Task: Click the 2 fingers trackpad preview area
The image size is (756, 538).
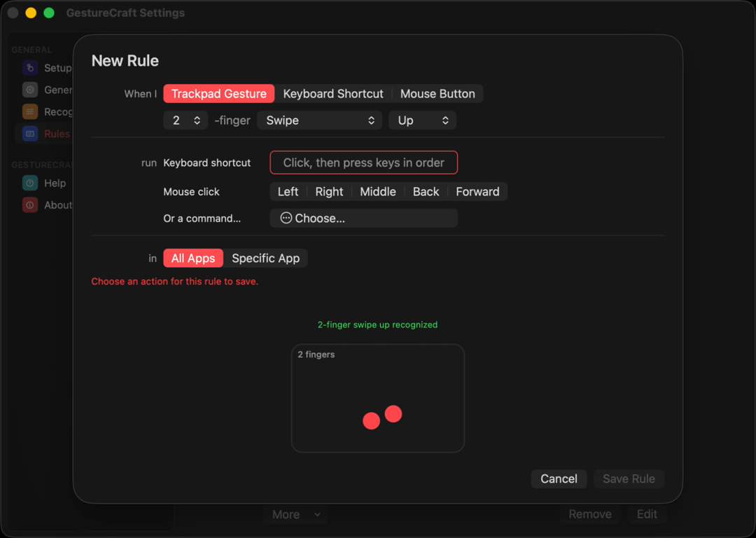Action: coord(378,398)
